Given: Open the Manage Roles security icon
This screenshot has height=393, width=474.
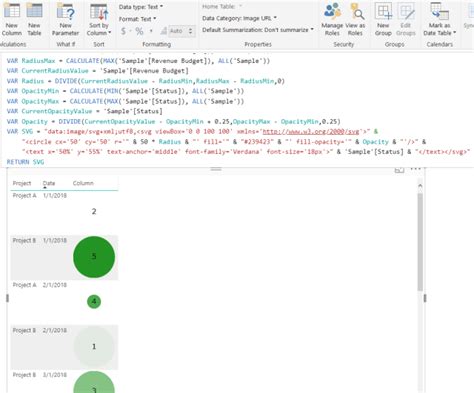Looking at the screenshot, I should click(x=332, y=19).
